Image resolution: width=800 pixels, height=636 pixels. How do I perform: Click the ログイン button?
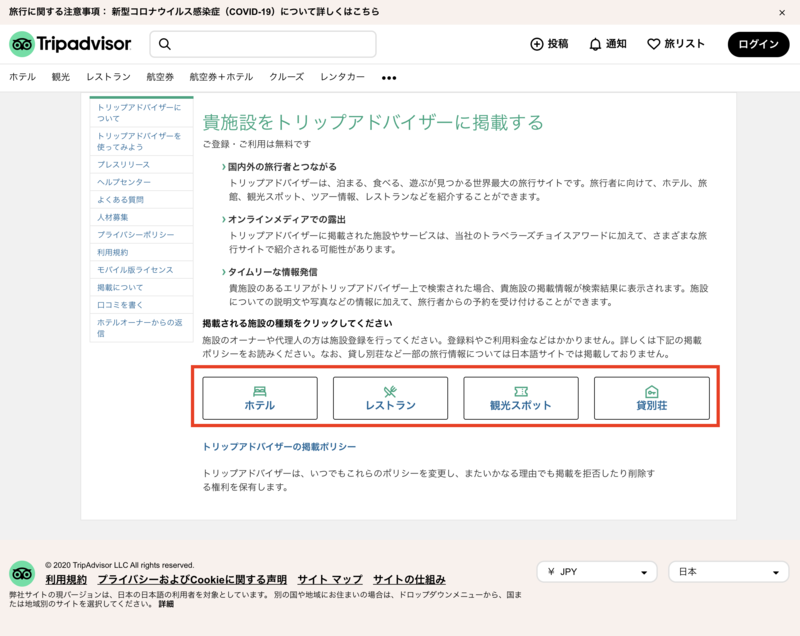tap(758, 44)
